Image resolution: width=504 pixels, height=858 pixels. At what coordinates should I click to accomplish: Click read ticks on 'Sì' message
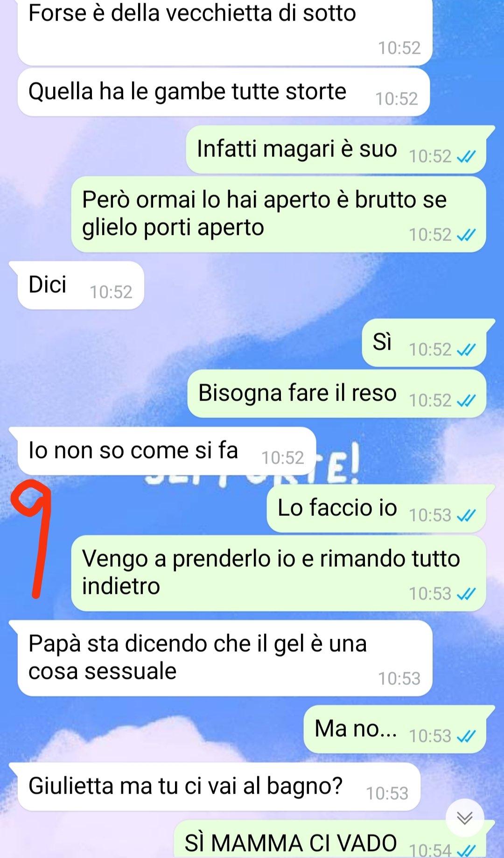point(466,350)
